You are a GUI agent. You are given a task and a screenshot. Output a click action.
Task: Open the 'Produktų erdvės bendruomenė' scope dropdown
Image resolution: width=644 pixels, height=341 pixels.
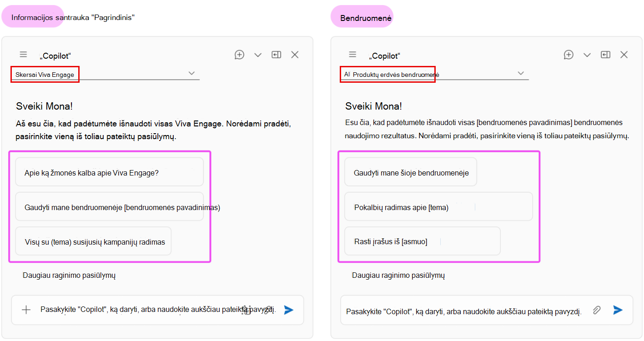(435, 74)
